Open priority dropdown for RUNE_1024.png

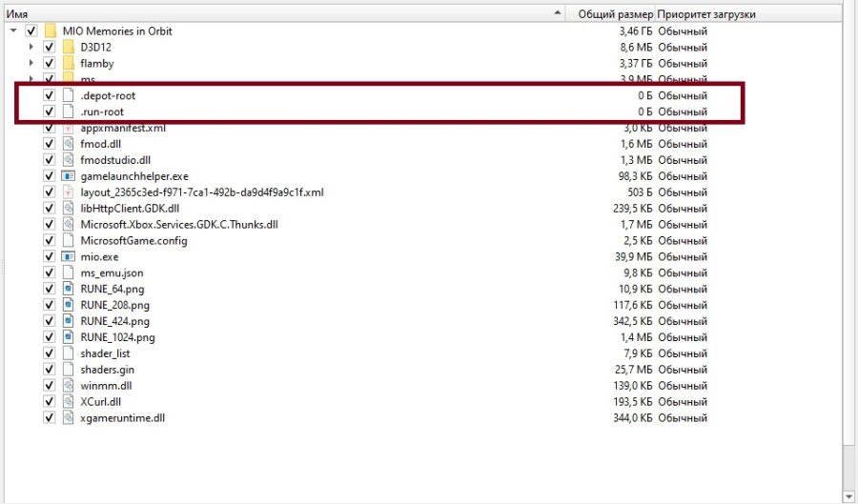coord(683,337)
